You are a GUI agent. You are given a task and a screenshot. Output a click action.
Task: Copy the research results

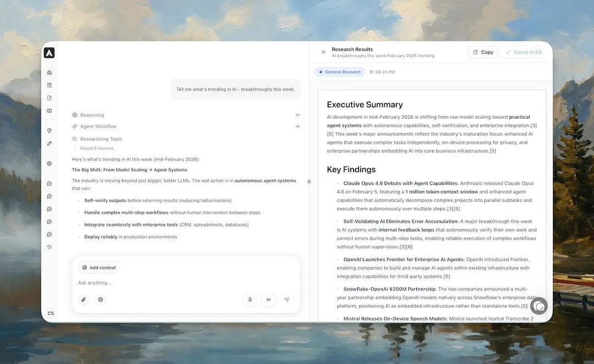pos(483,52)
